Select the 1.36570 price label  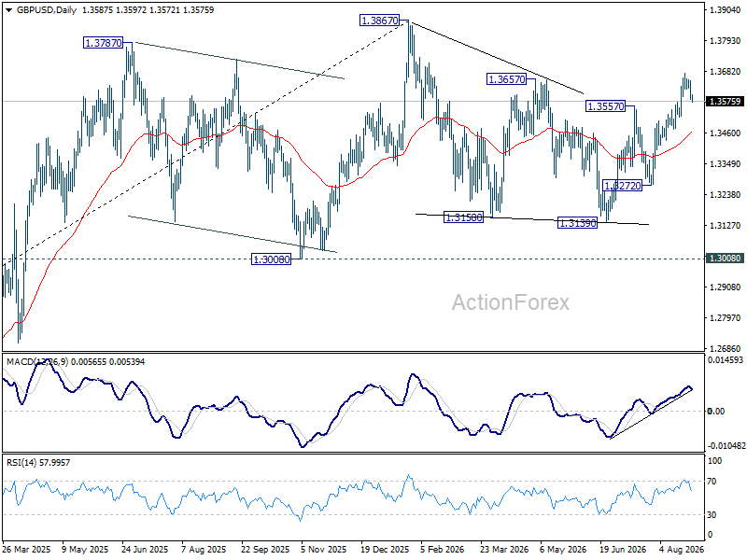[x=506, y=79]
